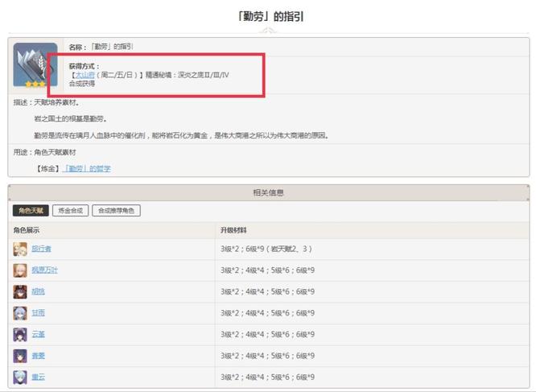Viewport: 536px width, 392px height.
Task: Click the 重云 avatar icon
Action: pyautogui.click(x=20, y=378)
